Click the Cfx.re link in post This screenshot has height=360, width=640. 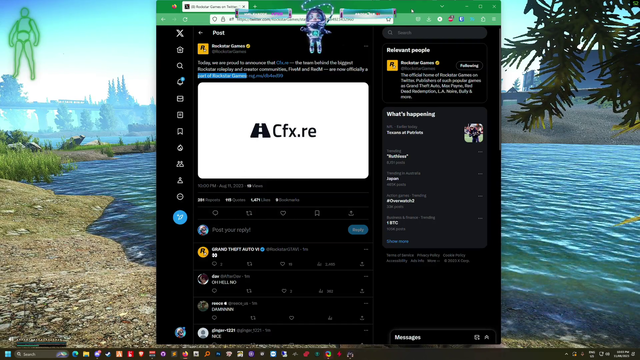pos(282,63)
